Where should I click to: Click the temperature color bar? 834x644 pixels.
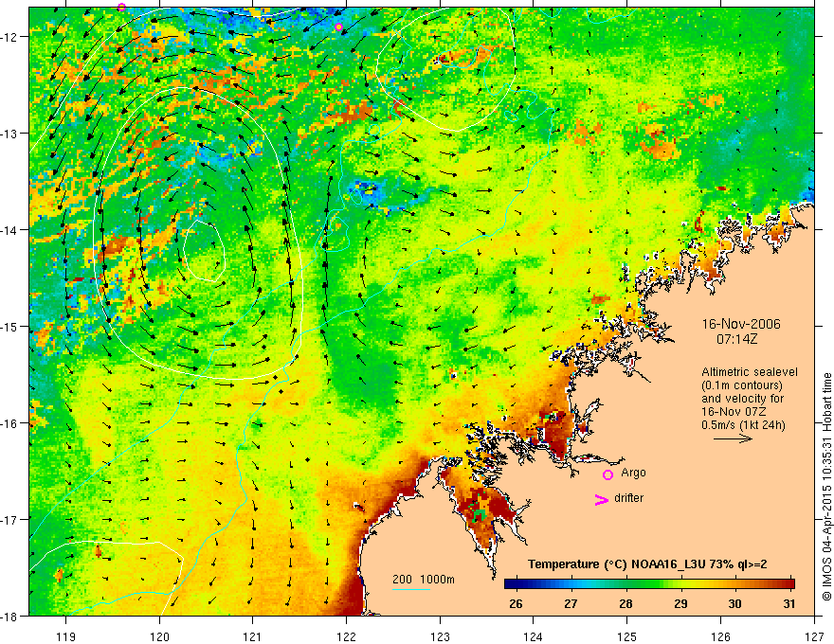(x=649, y=584)
